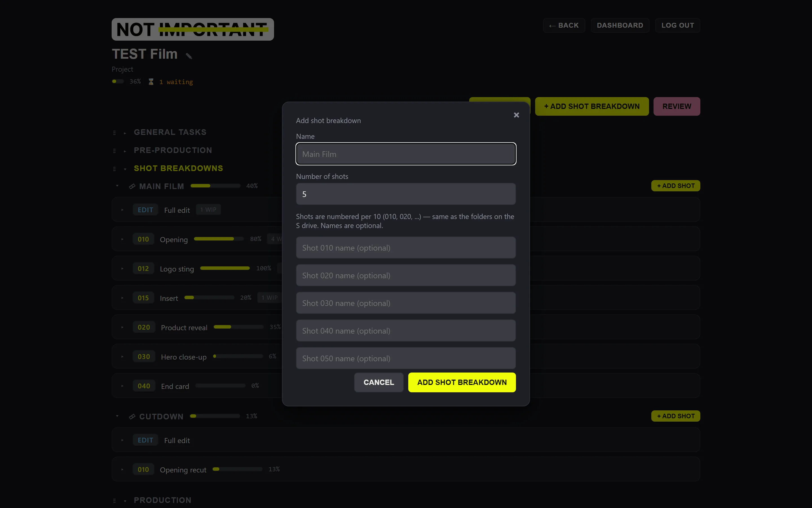Click the TEST Film project title
The width and height of the screenshot is (812, 508).
tap(145, 54)
